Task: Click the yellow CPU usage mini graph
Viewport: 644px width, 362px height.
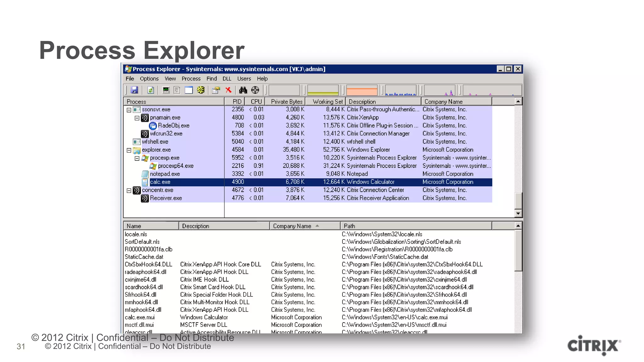Action: (323, 90)
